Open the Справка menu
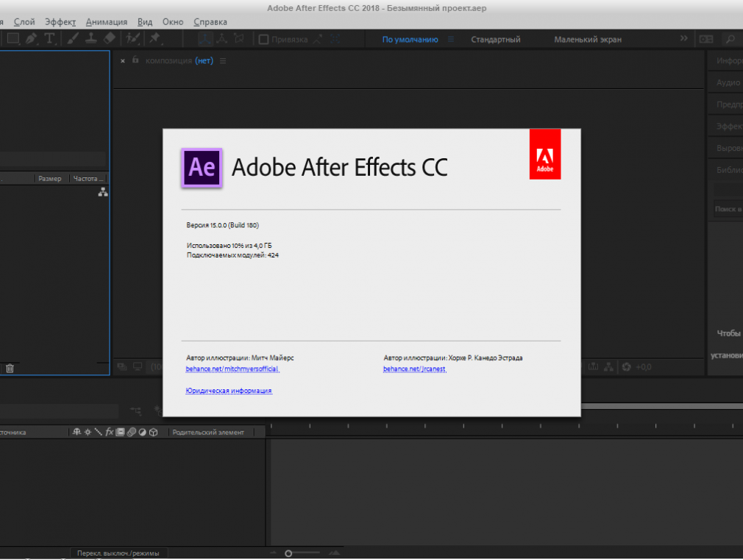743x560 pixels. point(210,22)
